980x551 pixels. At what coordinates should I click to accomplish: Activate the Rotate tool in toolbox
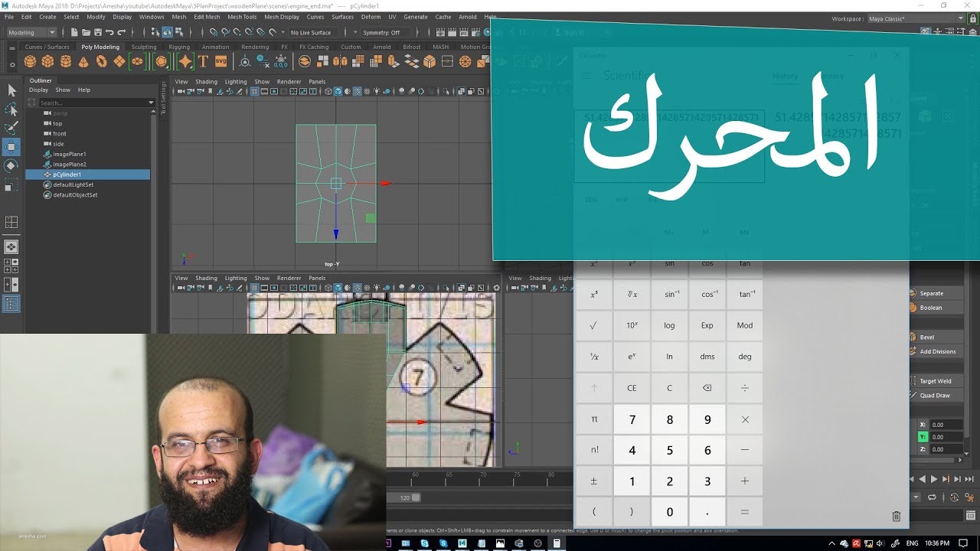click(x=11, y=165)
